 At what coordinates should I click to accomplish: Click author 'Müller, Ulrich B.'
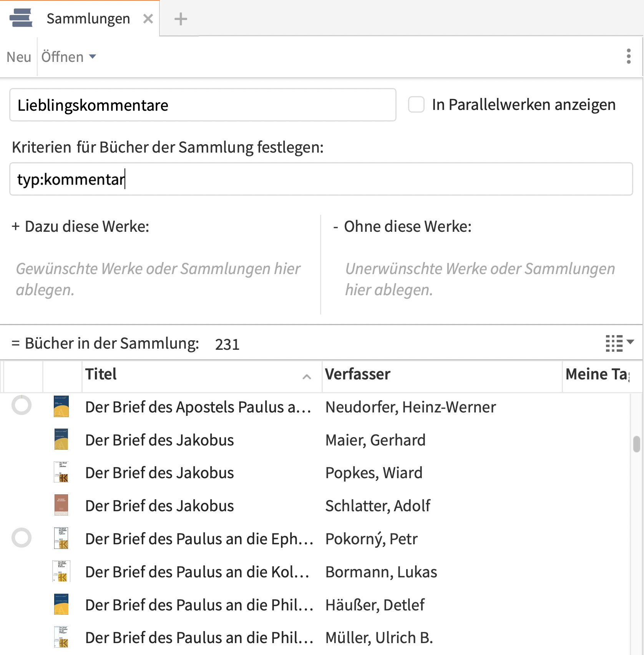click(379, 637)
